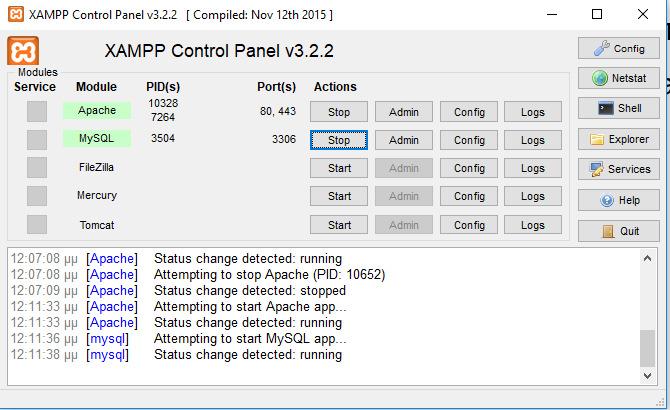Toggle the MySQL service checkbox
Image resolution: width=670 pixels, height=410 pixels.
(x=37, y=140)
